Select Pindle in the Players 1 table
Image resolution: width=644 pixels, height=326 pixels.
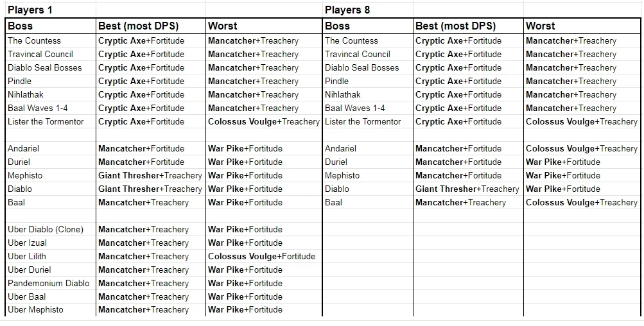tap(19, 81)
